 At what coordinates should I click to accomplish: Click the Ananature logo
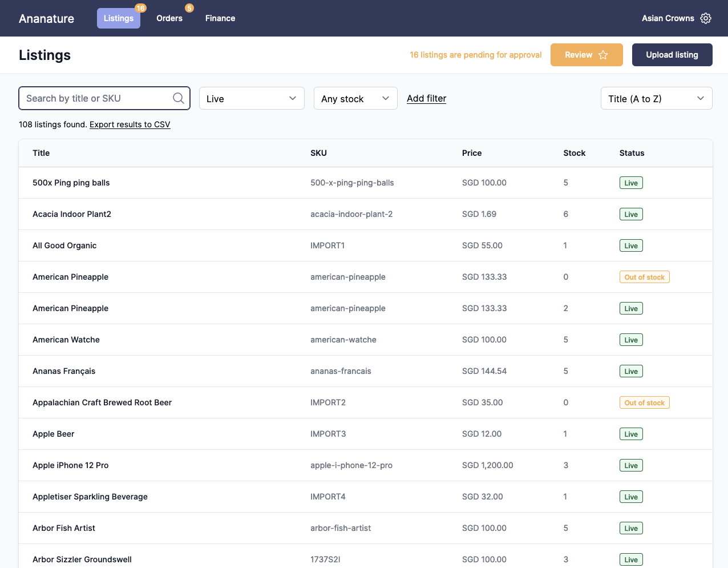click(x=46, y=18)
